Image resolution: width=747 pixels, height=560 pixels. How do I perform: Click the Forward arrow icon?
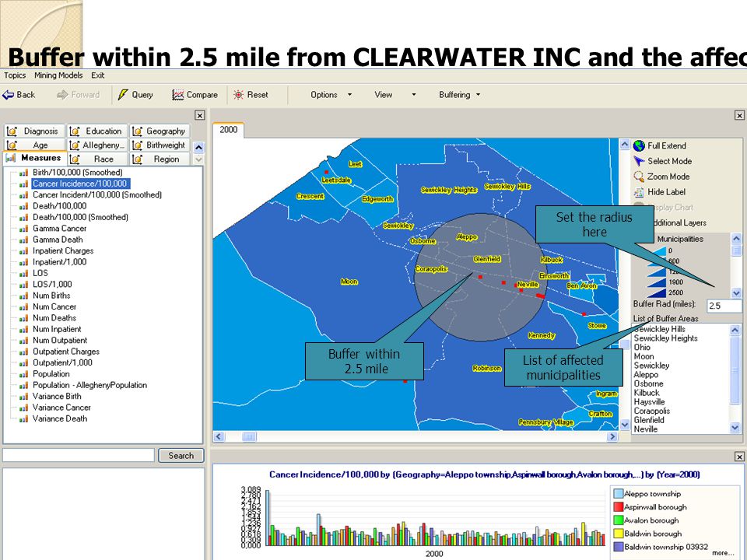pyautogui.click(x=62, y=95)
